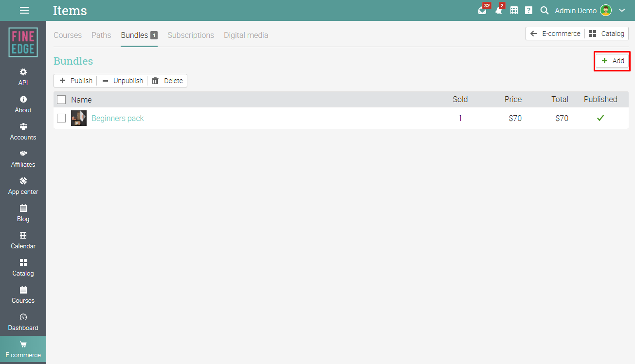Open the calendar grid icon in header

(514, 10)
